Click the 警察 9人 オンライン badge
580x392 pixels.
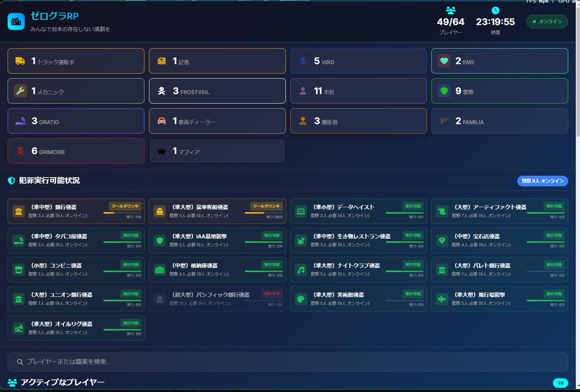[x=543, y=181]
